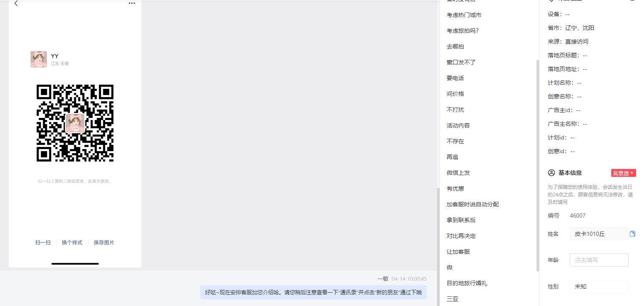The width and height of the screenshot is (644, 306).
Task: Click 保存图片 below the QR code
Action: (x=104, y=242)
